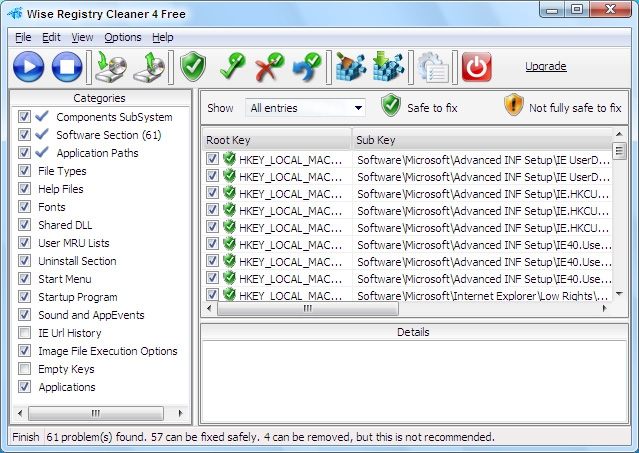Click the blue undo arrow with checkmark icon
The height and width of the screenshot is (453, 639).
coord(307,67)
